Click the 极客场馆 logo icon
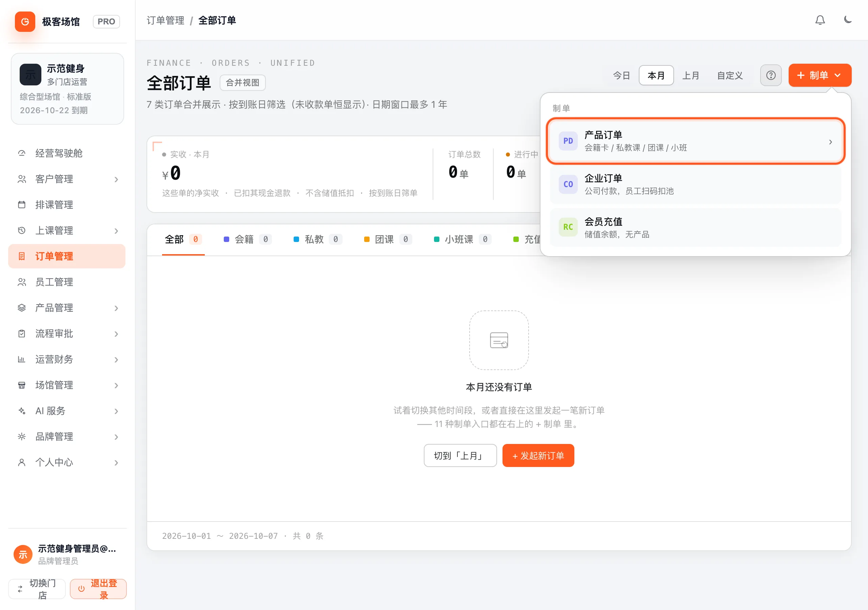Image resolution: width=868 pixels, height=610 pixels. click(x=25, y=22)
